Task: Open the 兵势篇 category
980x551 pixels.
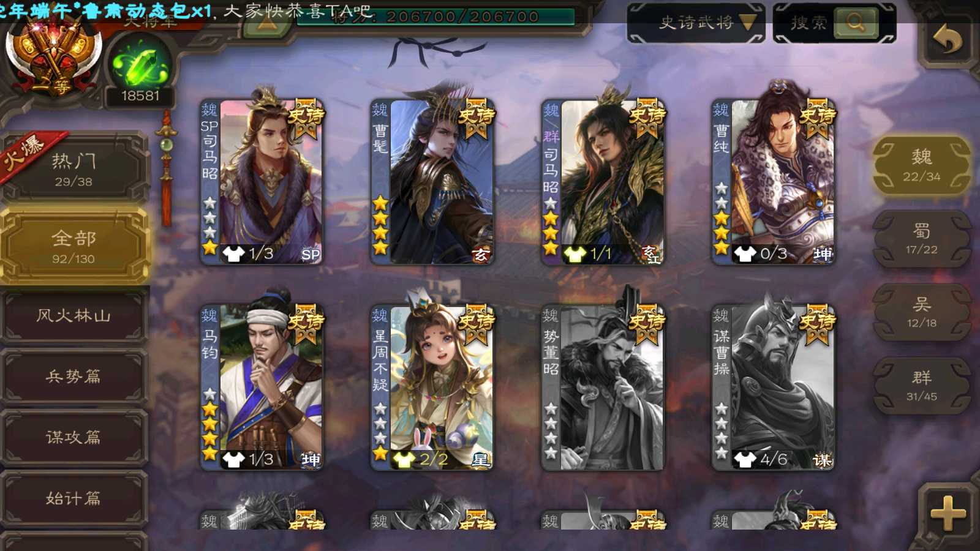Action: (x=73, y=376)
